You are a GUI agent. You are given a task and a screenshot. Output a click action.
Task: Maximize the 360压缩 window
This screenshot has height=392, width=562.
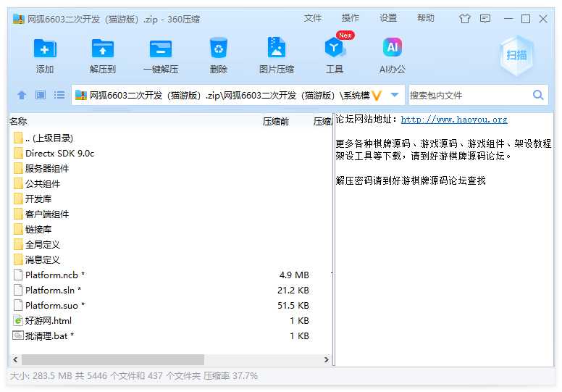[526, 18]
